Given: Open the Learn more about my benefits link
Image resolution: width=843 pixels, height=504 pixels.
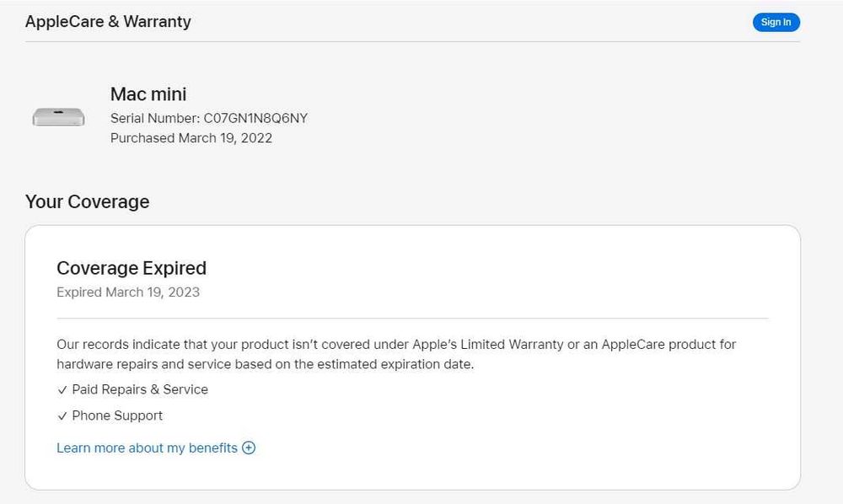Looking at the screenshot, I should click(x=147, y=448).
